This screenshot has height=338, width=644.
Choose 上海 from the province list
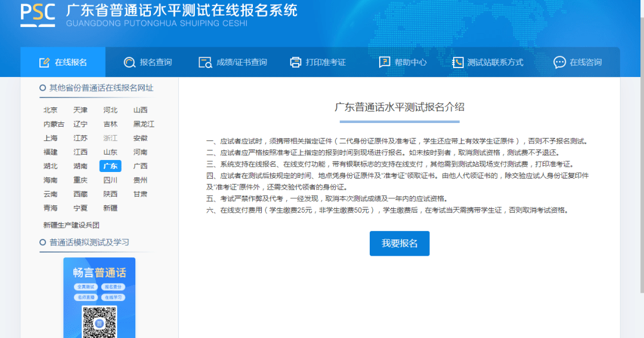pos(51,138)
